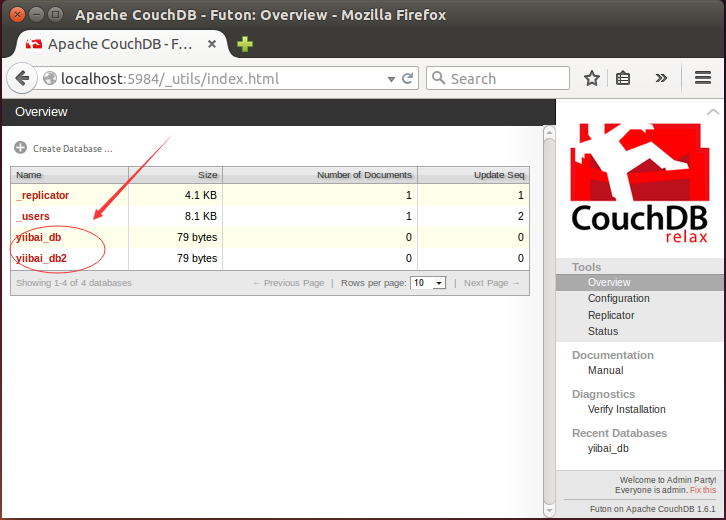Click the Fix this admin link
Viewport: 726px width, 520px height.
(x=702, y=490)
